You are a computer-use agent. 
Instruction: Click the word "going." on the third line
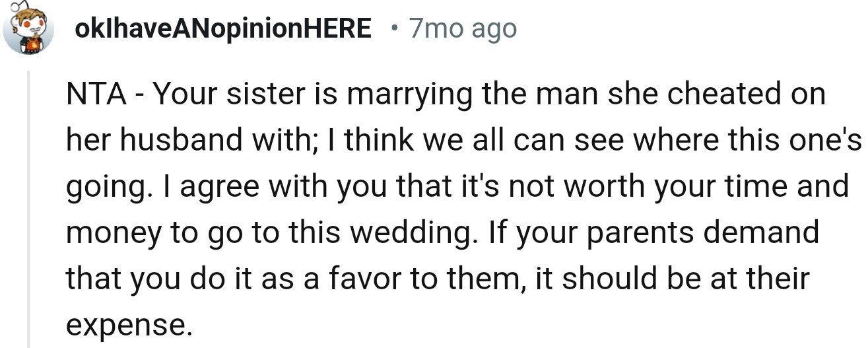[101, 188]
